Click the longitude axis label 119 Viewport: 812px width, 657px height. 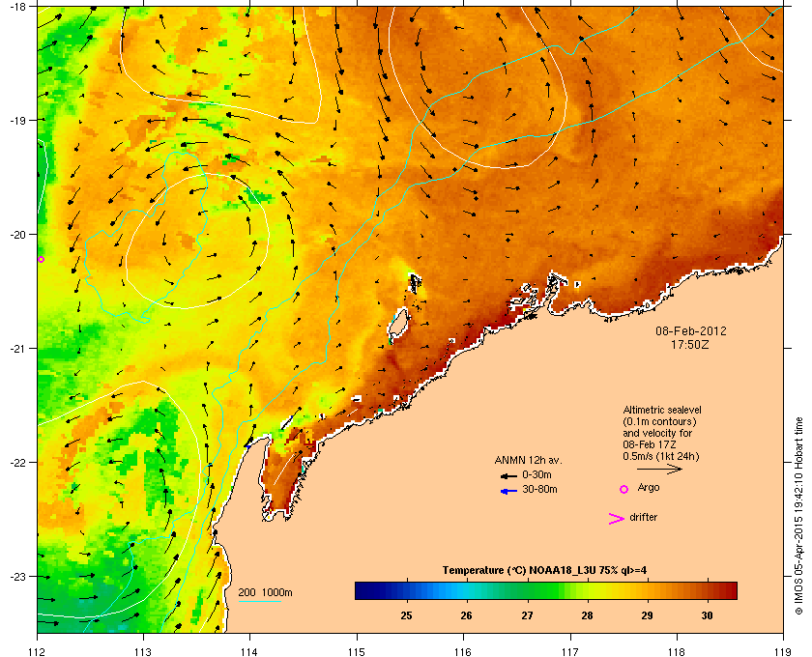(x=783, y=652)
